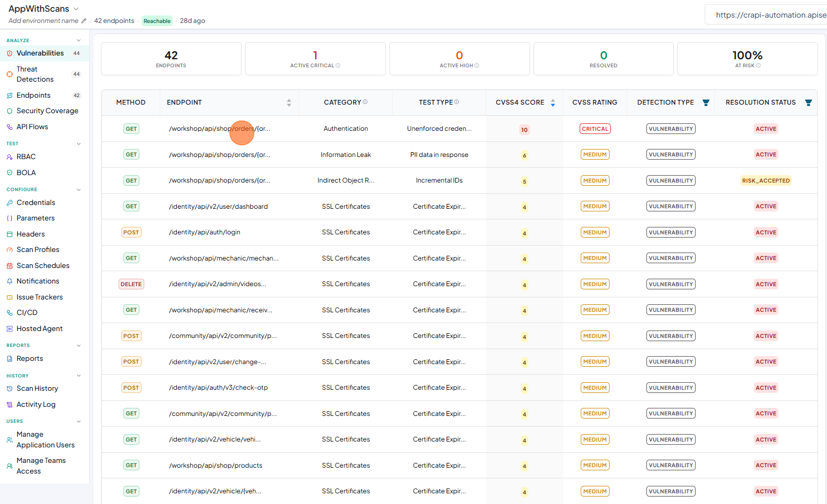Open the Detection Type filter funnel
827x504 pixels.
[706, 103]
